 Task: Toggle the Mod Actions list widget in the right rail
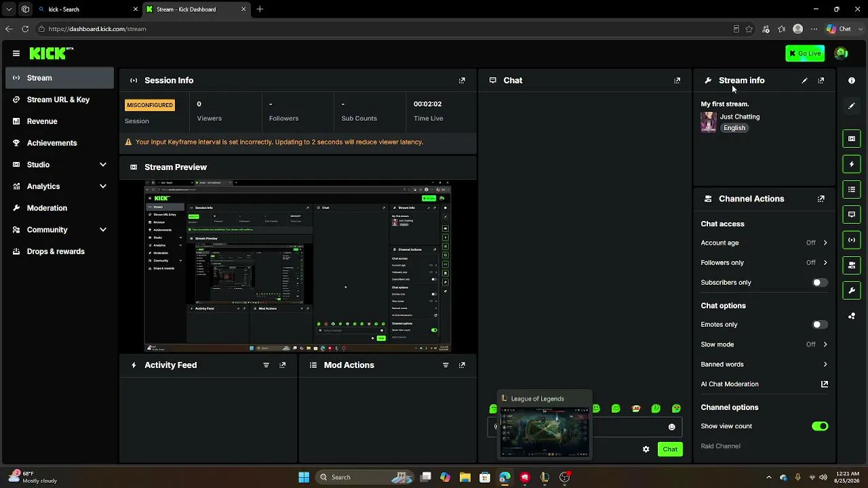coord(852,189)
